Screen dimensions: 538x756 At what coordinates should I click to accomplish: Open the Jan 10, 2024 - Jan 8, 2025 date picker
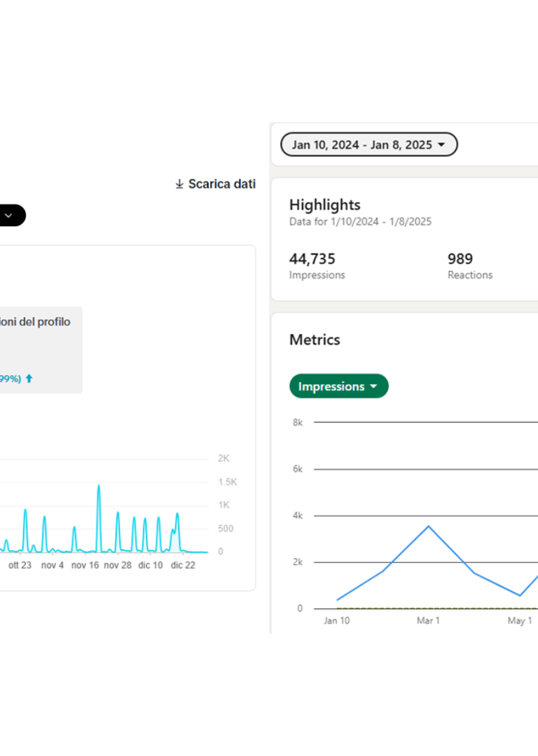pyautogui.click(x=368, y=145)
